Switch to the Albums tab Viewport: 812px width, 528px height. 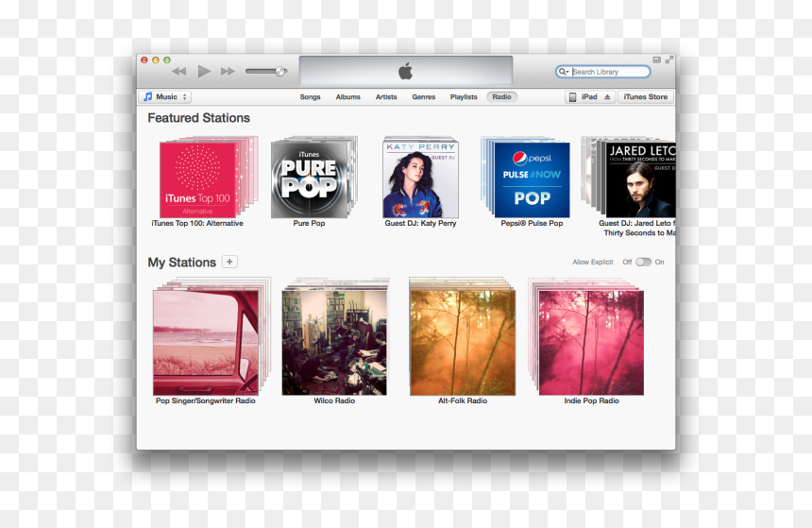348,97
